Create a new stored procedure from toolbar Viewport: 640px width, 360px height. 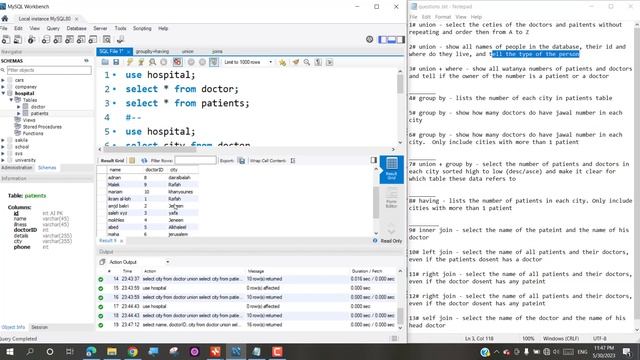pos(81,40)
